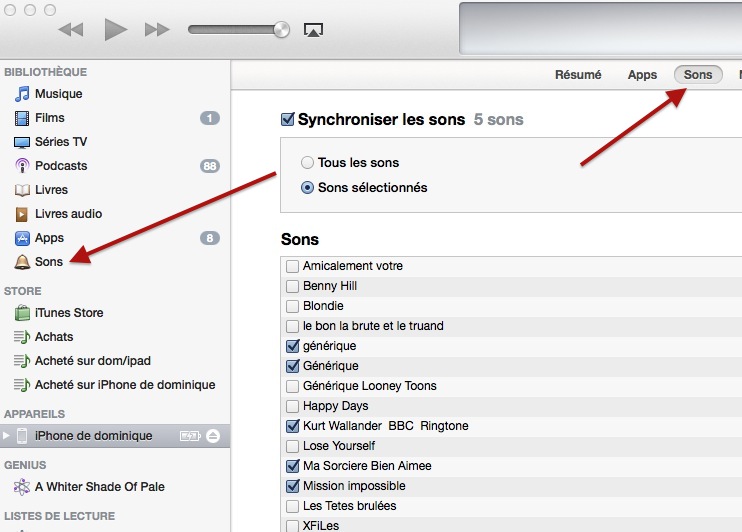This screenshot has width=742, height=532.
Task: Open the AirPlay output icon
Action: 313,30
